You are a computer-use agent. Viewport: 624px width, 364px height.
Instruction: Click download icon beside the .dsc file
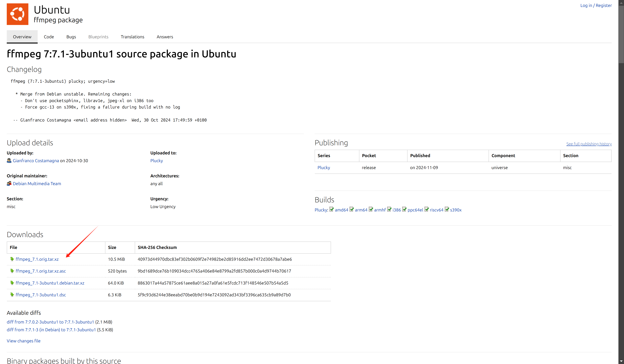click(x=12, y=295)
